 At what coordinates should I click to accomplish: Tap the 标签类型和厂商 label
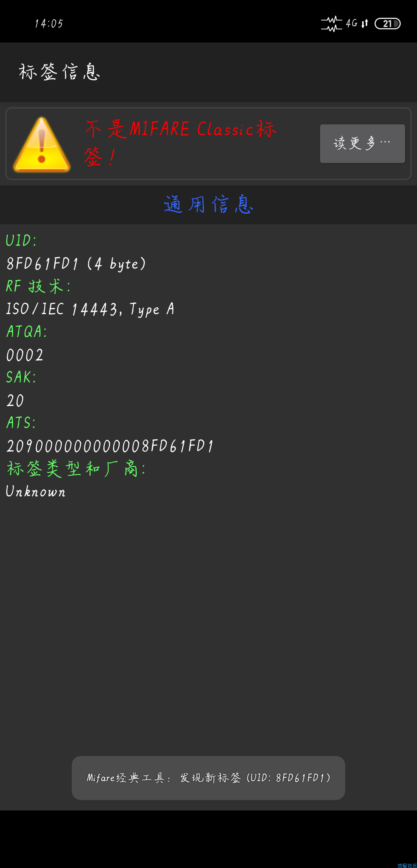[76, 469]
